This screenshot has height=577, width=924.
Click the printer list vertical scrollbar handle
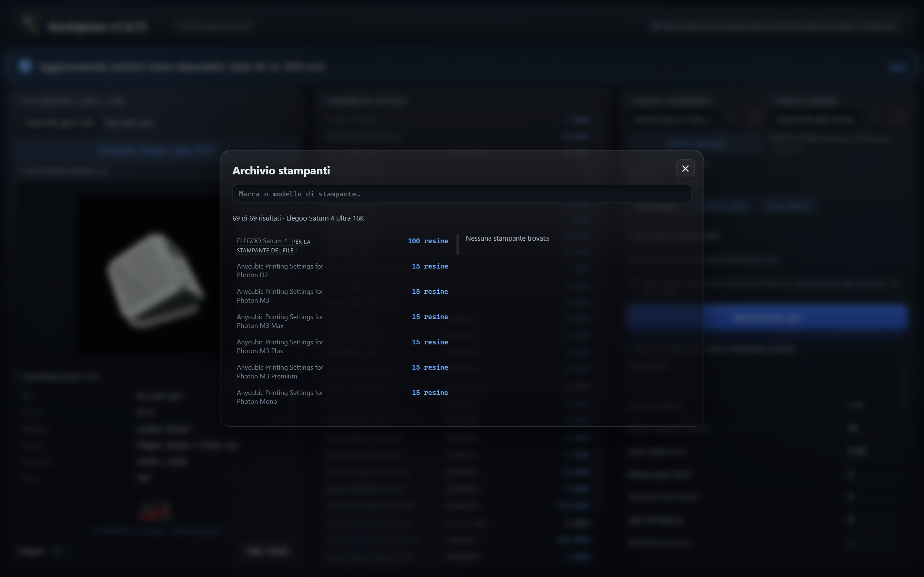click(x=458, y=245)
